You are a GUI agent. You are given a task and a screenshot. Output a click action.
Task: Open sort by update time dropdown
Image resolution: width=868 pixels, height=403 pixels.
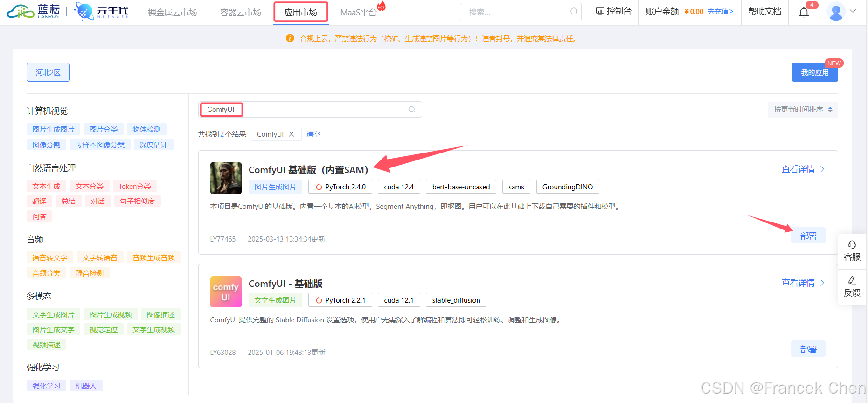(x=803, y=110)
